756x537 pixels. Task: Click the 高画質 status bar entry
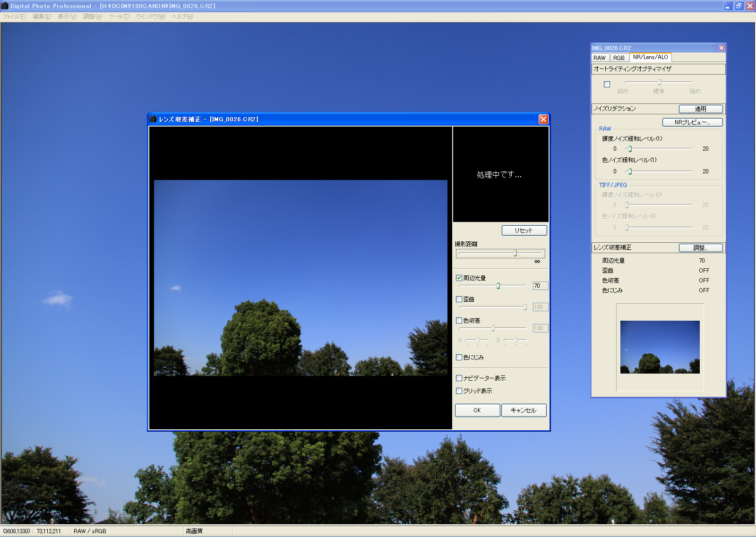tap(194, 531)
